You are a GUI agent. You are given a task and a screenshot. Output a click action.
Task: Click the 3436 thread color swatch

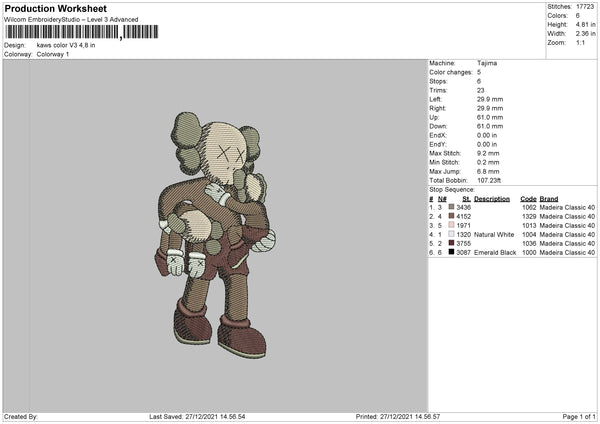click(x=451, y=207)
